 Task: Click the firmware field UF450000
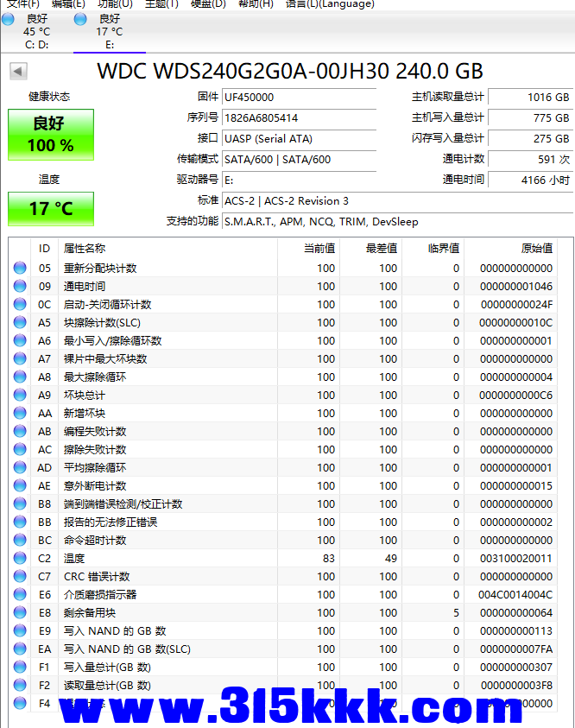[299, 98]
